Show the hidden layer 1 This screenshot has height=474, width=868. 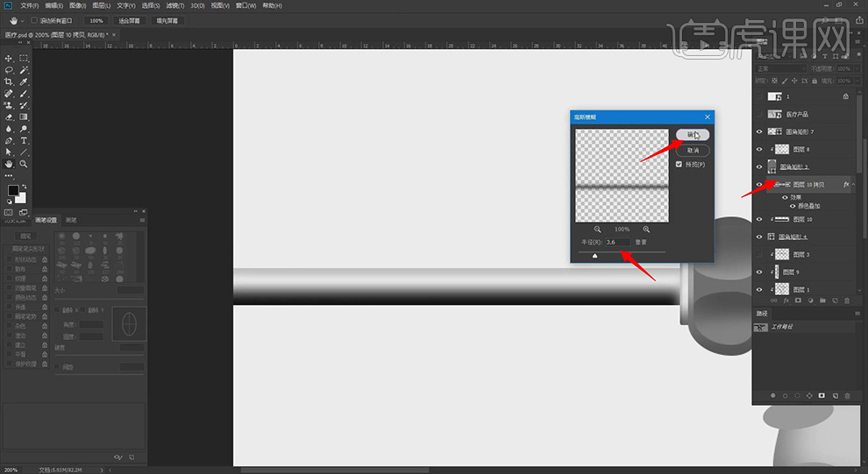(x=759, y=96)
